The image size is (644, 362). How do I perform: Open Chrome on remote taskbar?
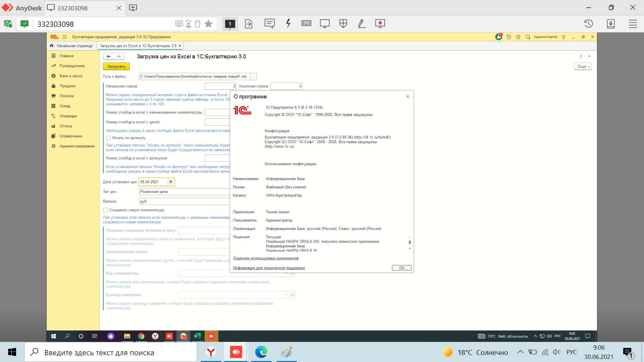pos(141,336)
